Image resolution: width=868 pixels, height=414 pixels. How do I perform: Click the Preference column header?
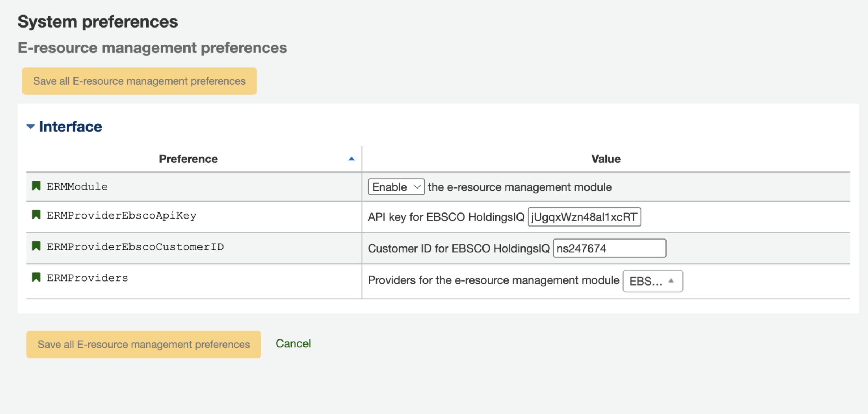[188, 159]
